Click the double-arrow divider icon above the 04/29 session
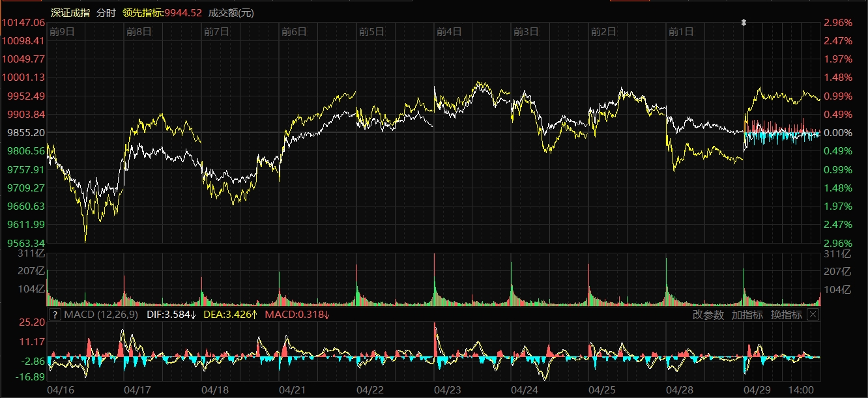Screen dimensions: 868x398 [x=744, y=23]
